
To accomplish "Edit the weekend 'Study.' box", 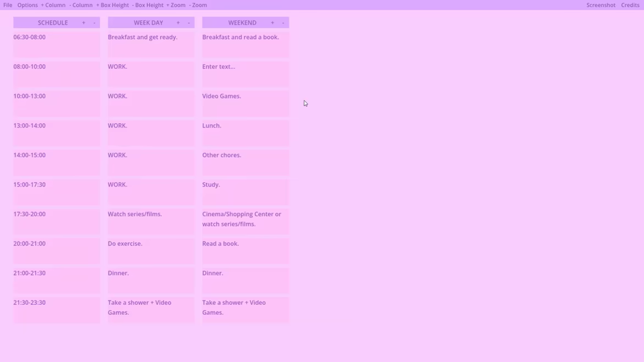I will [x=245, y=193].
